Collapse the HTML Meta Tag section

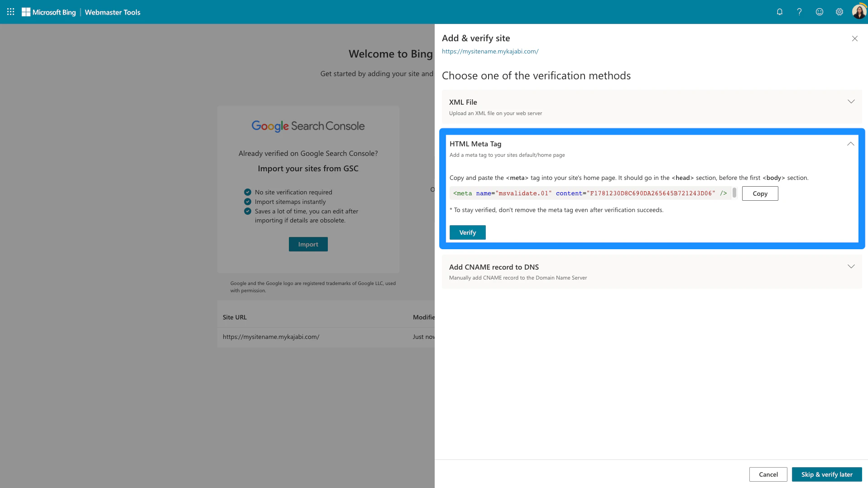tap(850, 144)
